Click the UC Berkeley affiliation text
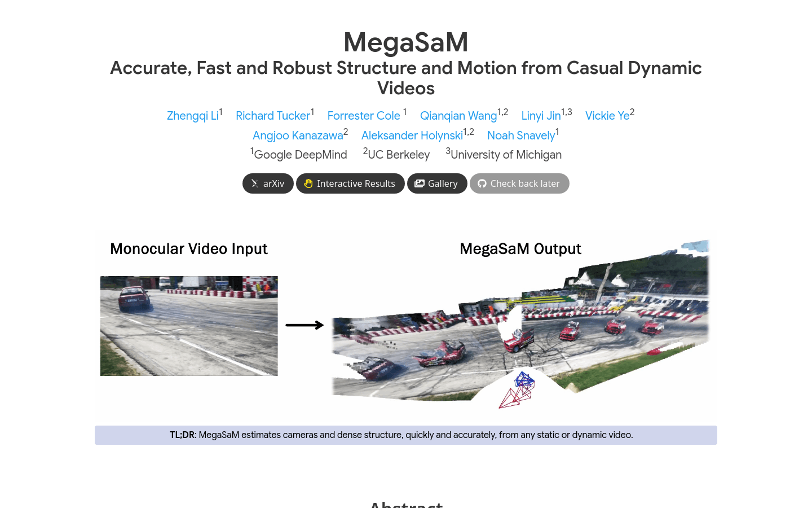Screen dimensions: 812x508 tap(399, 155)
